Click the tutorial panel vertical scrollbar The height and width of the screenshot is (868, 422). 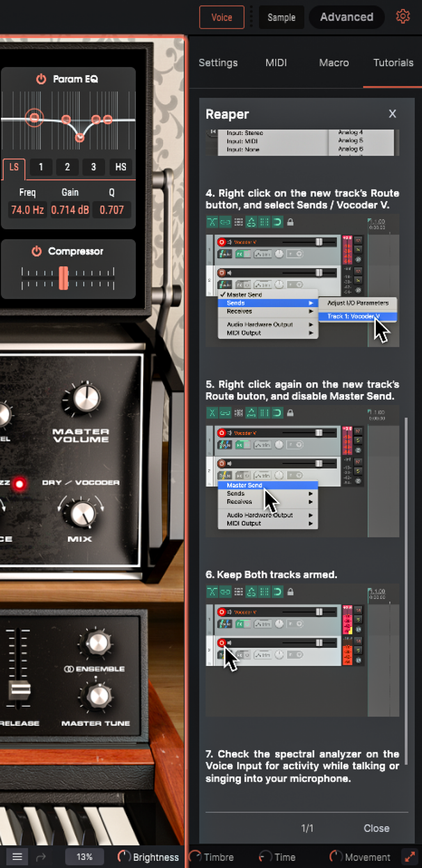click(x=406, y=590)
